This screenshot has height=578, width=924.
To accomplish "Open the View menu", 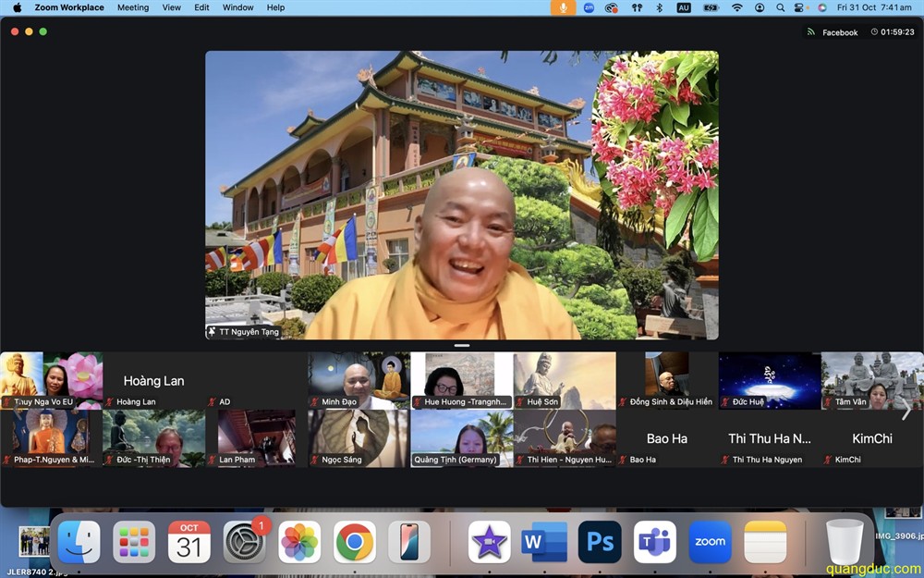I will [172, 7].
